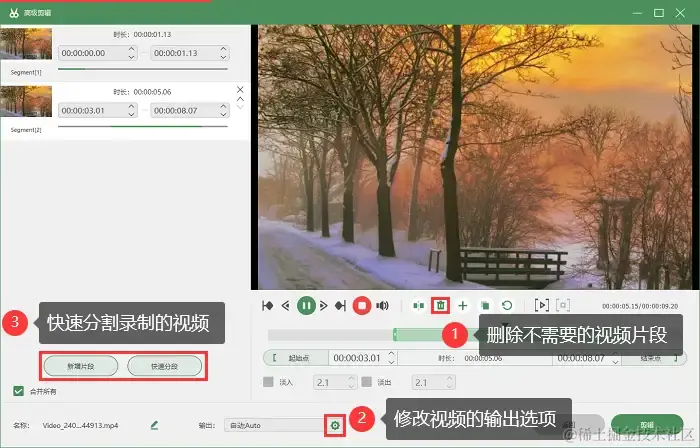Viewport: 700px width, 448px height.
Task: Remove Segment[2] with its X icon
Action: pyautogui.click(x=240, y=90)
